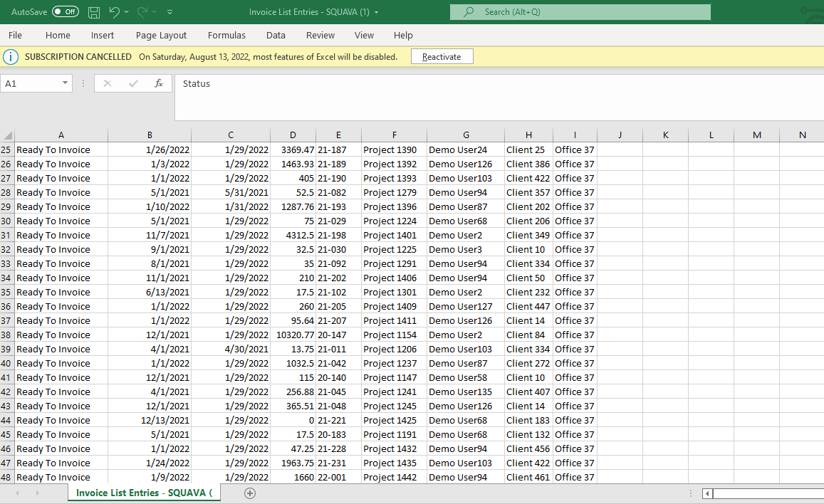Select column K header
This screenshot has width=824, height=504.
click(x=665, y=135)
